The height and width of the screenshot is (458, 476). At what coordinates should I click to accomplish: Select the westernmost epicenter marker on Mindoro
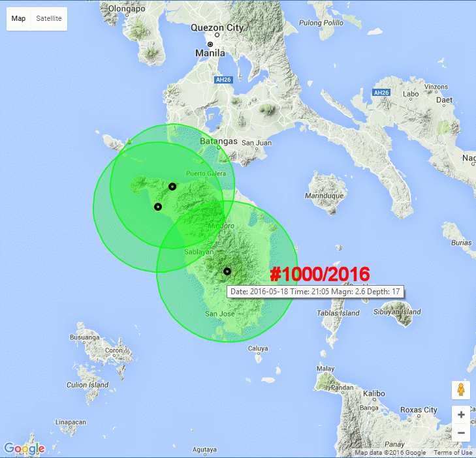coord(157,207)
